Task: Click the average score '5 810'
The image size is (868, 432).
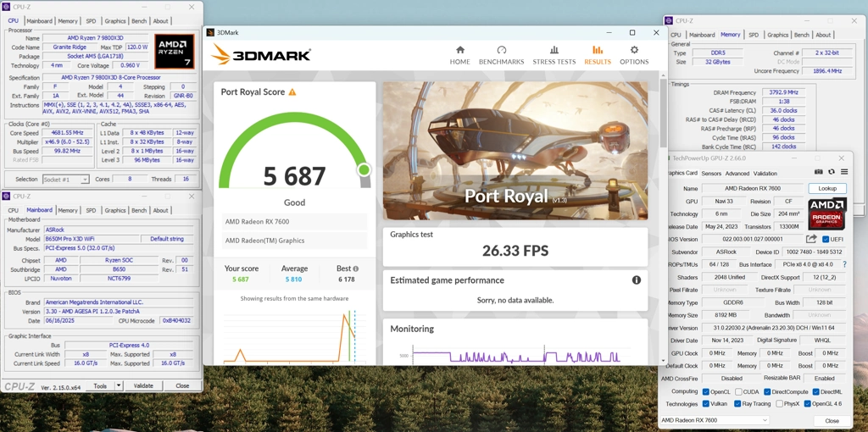Action: tap(293, 280)
